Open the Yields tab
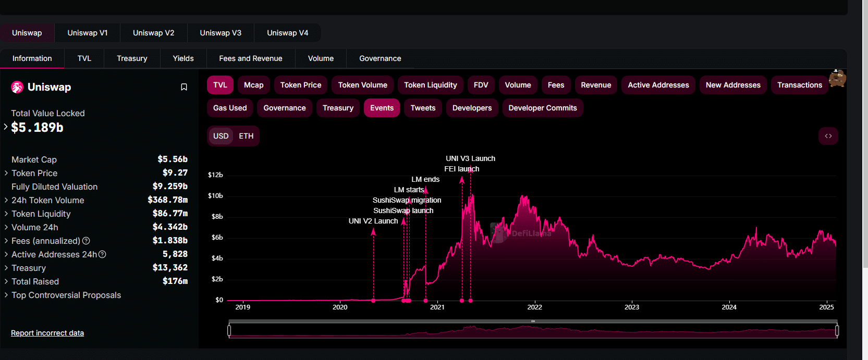This screenshot has height=360, width=868. (184, 58)
